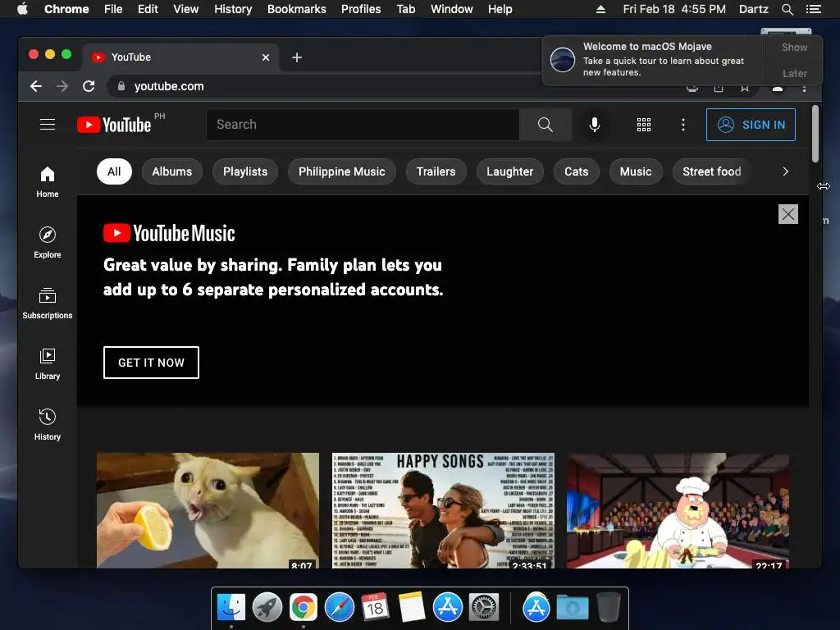Viewport: 840px width, 630px height.
Task: Click Show on Mojave notification
Action: [x=794, y=47]
